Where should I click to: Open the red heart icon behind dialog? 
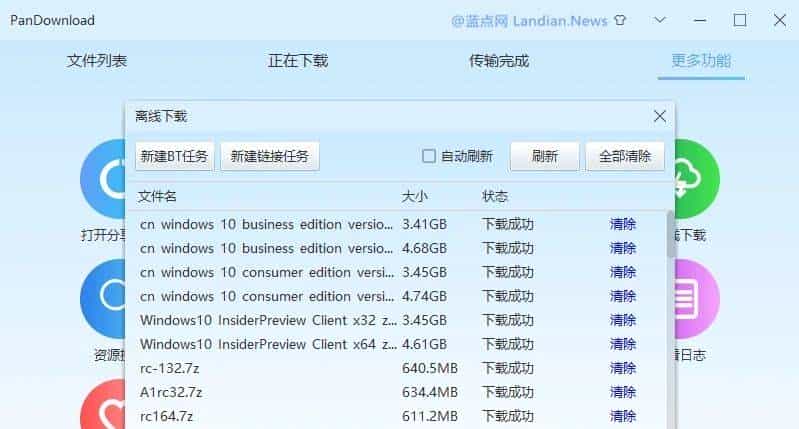[103, 405]
